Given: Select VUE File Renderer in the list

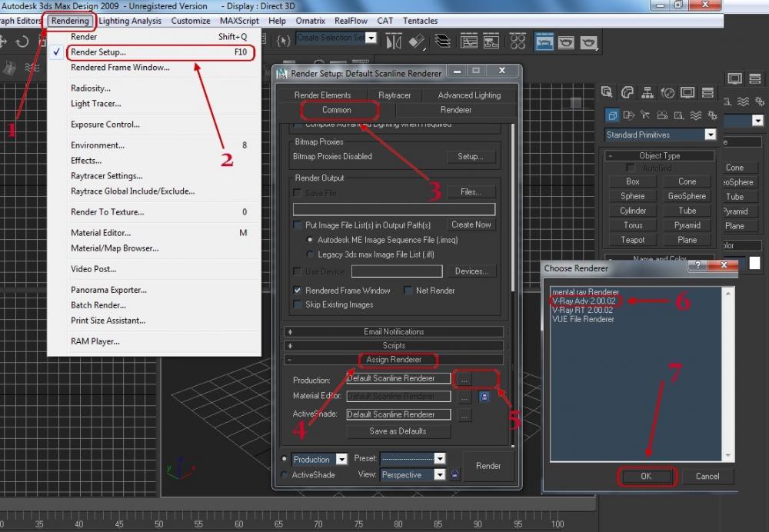Looking at the screenshot, I should (x=583, y=319).
